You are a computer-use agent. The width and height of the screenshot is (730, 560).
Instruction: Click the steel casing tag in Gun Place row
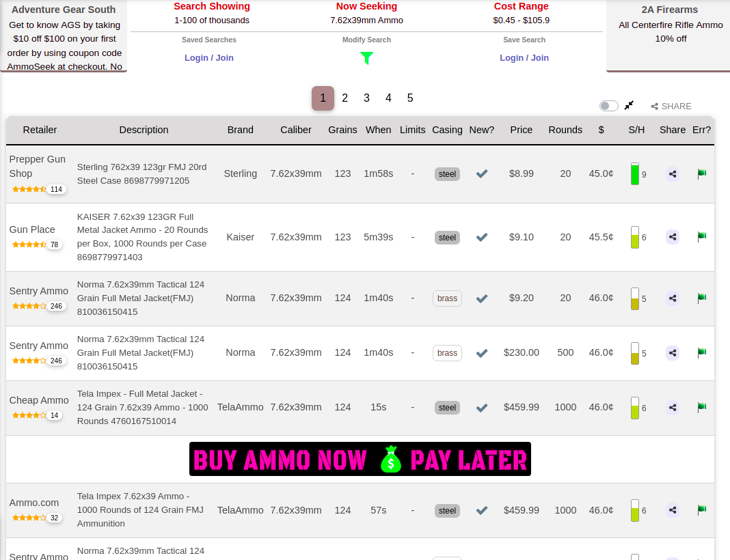tap(447, 238)
